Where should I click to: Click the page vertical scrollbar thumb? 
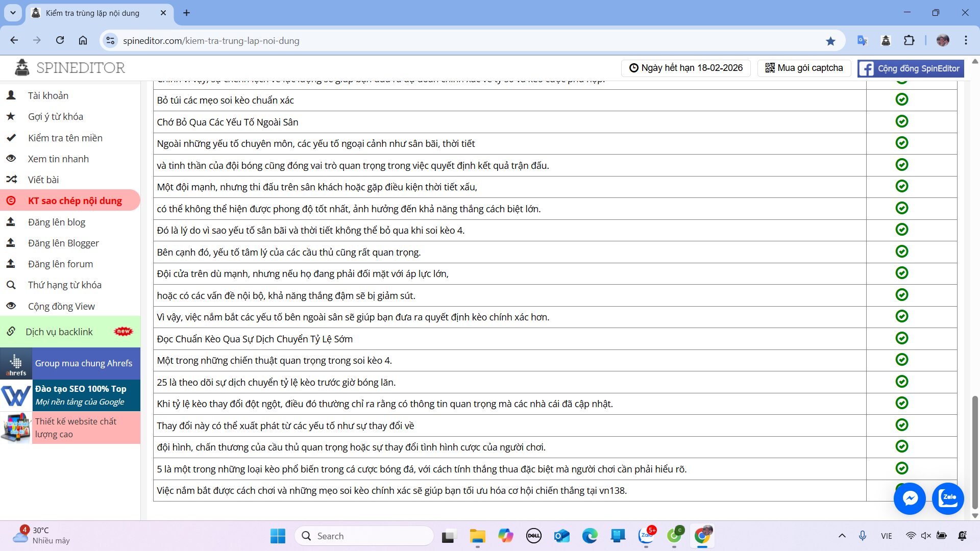(974, 452)
